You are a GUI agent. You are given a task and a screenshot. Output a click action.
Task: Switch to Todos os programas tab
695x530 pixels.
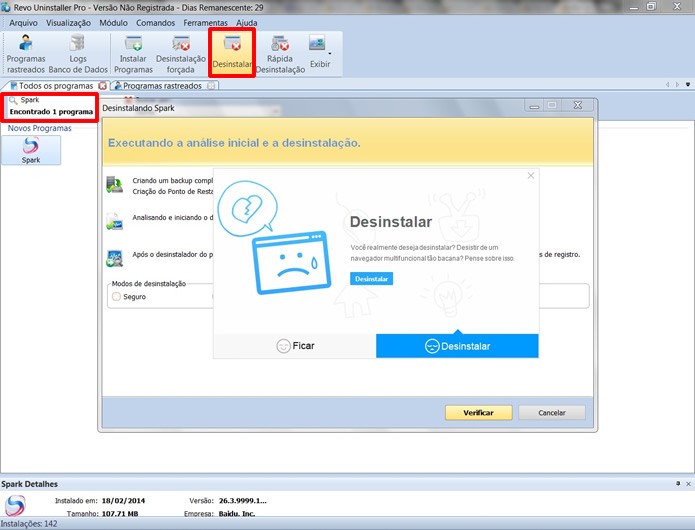[x=56, y=86]
